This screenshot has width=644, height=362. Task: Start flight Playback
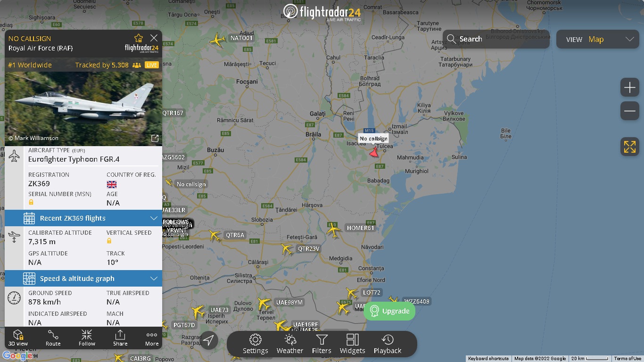(388, 344)
